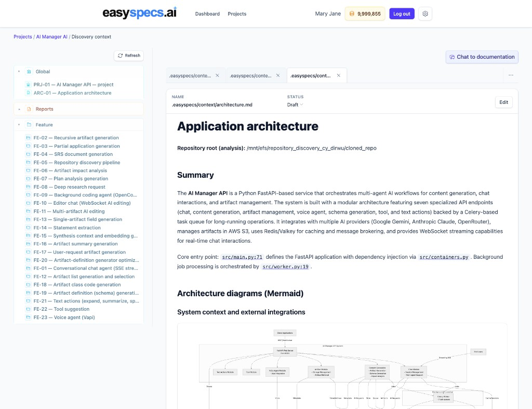Image resolution: width=532 pixels, height=409 pixels.
Task: Follow the AI Manager AI breadcrumb link
Action: (x=51, y=37)
